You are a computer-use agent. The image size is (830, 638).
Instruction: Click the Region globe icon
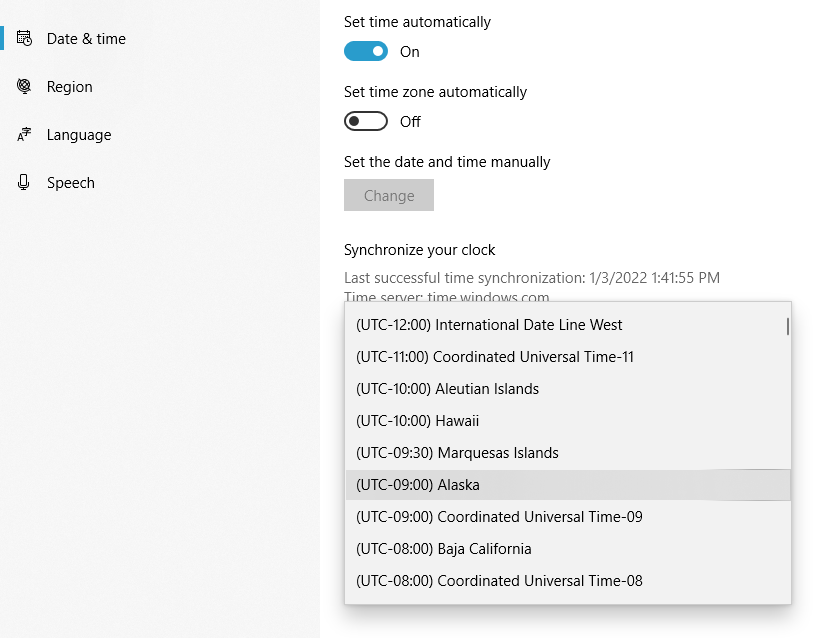[x=23, y=86]
